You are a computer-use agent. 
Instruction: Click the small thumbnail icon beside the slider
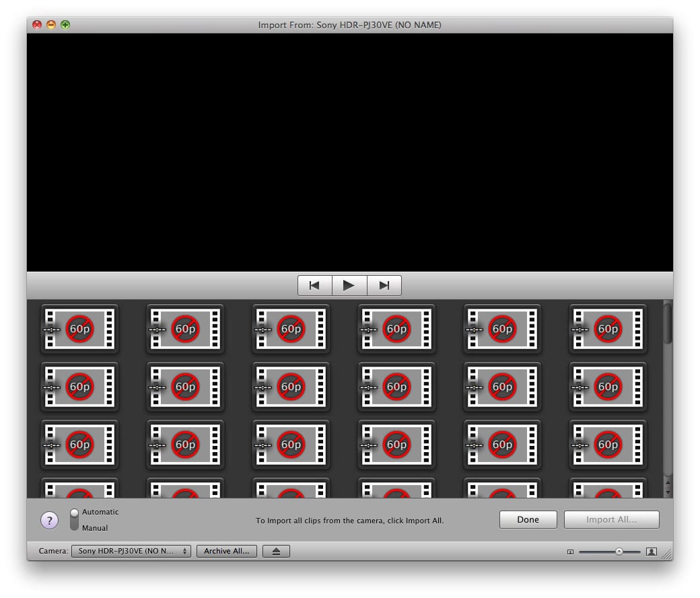coord(570,552)
